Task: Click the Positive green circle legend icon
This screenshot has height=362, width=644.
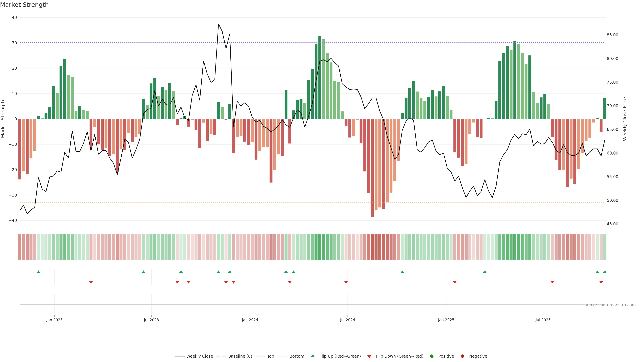Action: click(432, 356)
